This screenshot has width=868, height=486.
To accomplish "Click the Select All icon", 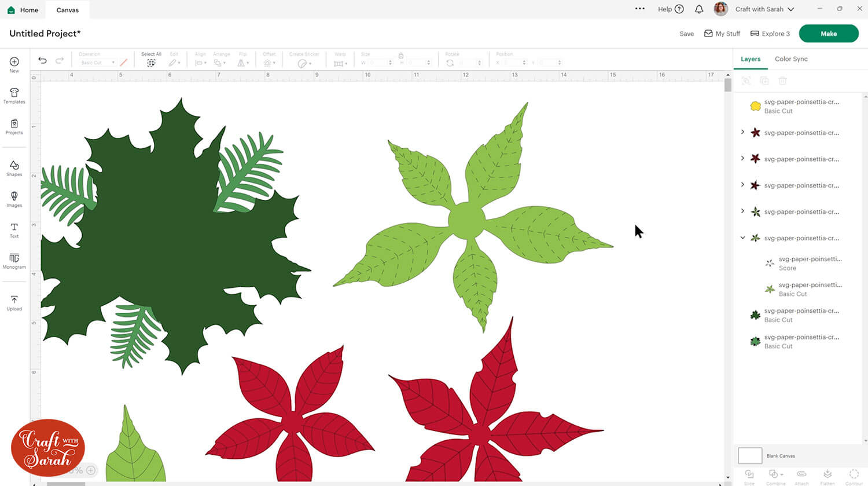I will (151, 63).
